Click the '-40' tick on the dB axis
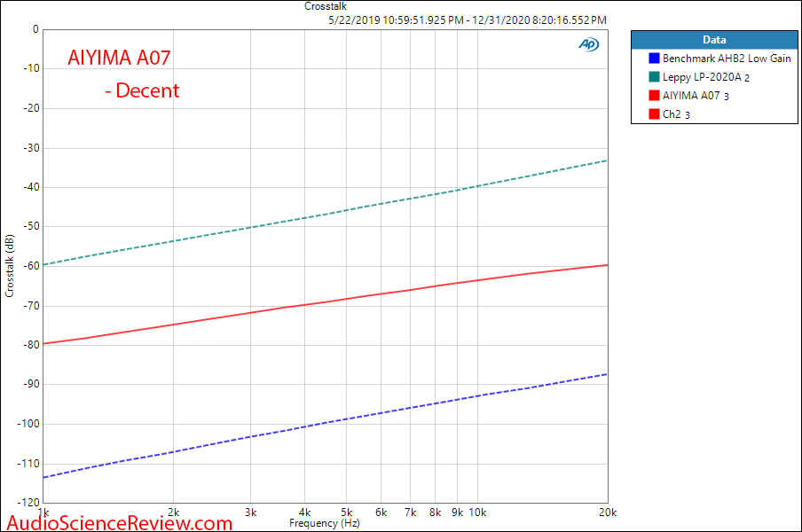Screen dimensions: 802x532 pos(31,187)
